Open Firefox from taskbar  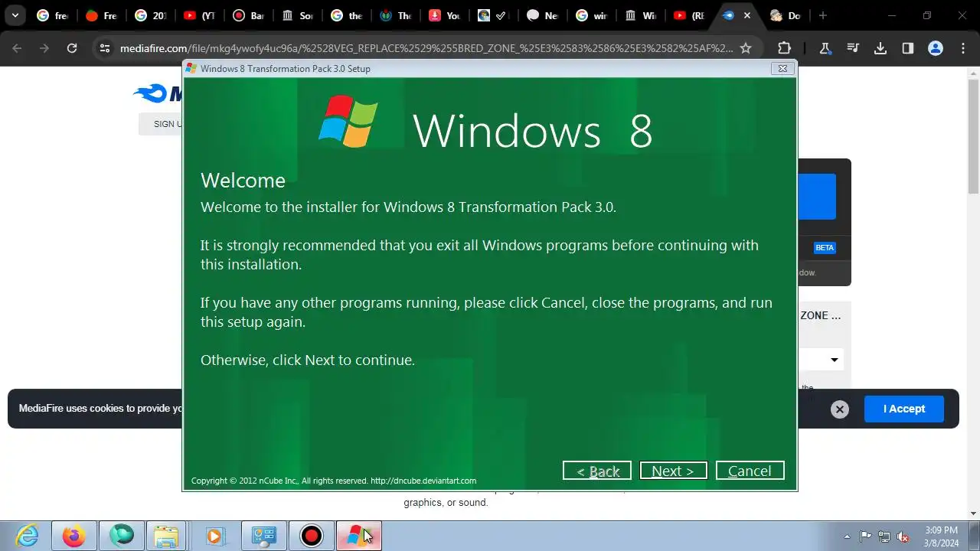point(74,536)
